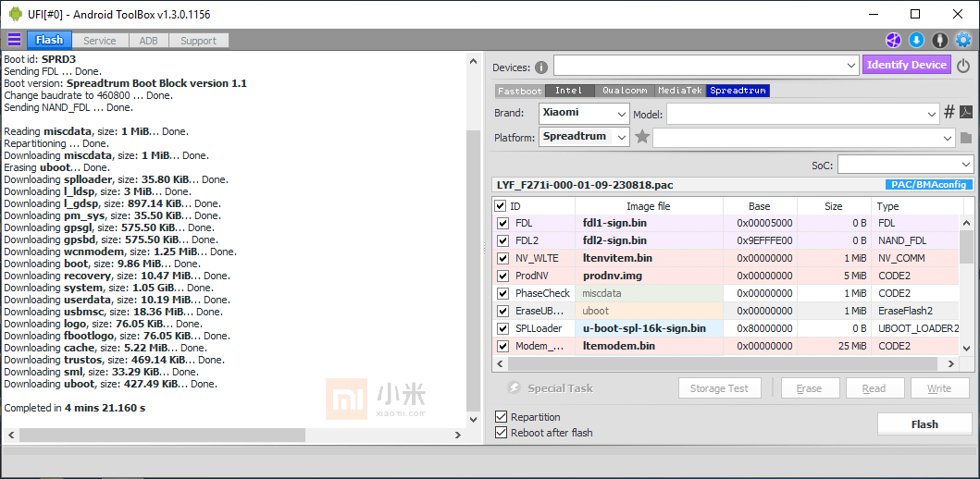Click the LYF_F271i-000-01-09-230818.pac file name

(585, 185)
